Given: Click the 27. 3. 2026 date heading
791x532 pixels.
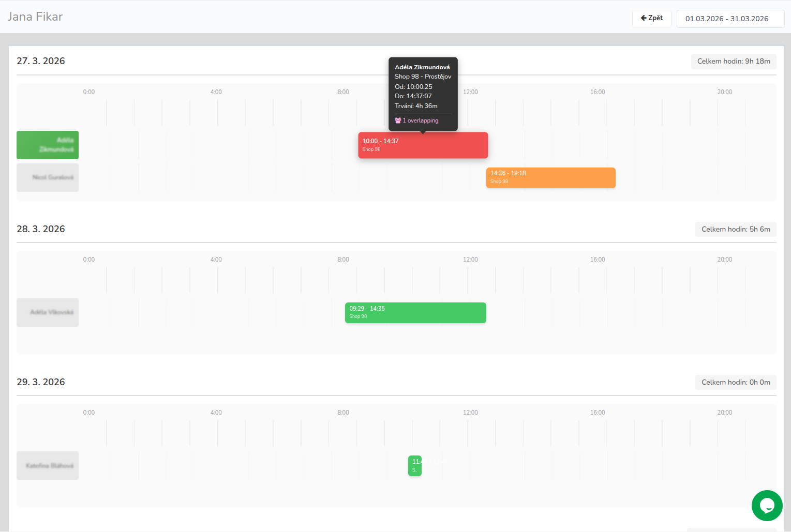Looking at the screenshot, I should [x=41, y=61].
